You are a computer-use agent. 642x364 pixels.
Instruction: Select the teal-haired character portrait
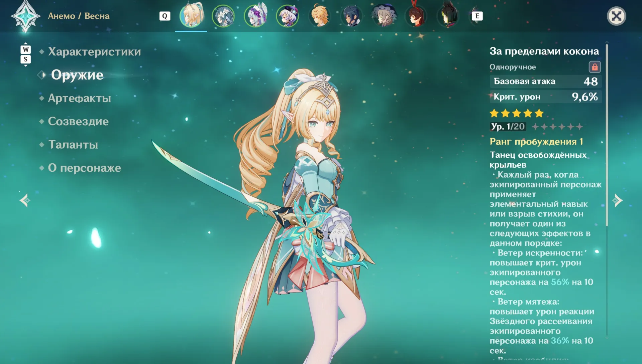(223, 16)
